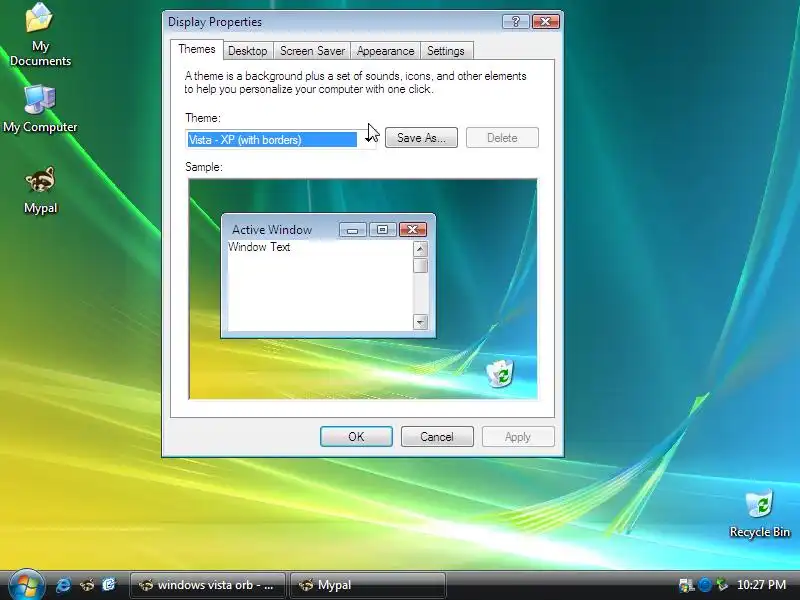Click the third Quick Launch icon
The width and height of the screenshot is (800, 600).
(x=109, y=585)
